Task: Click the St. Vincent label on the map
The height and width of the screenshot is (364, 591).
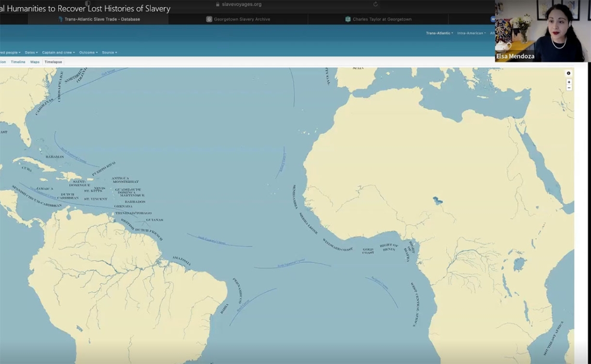Action: (x=96, y=199)
